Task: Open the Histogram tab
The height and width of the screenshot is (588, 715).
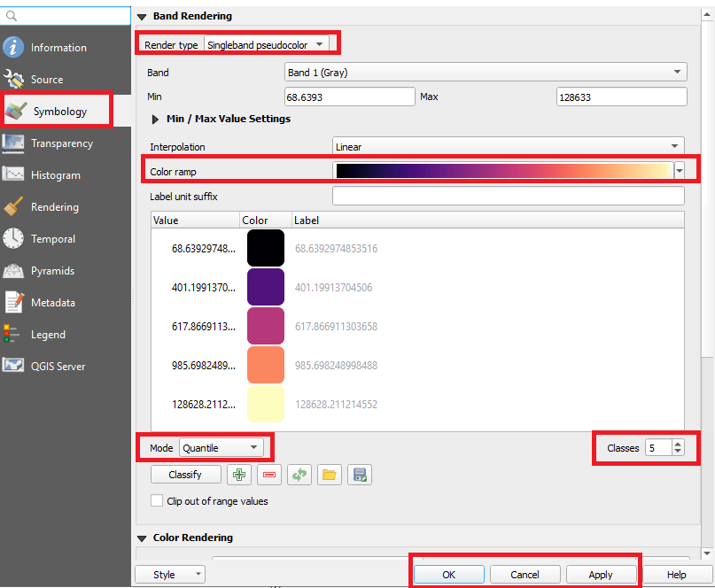Action: pyautogui.click(x=66, y=175)
